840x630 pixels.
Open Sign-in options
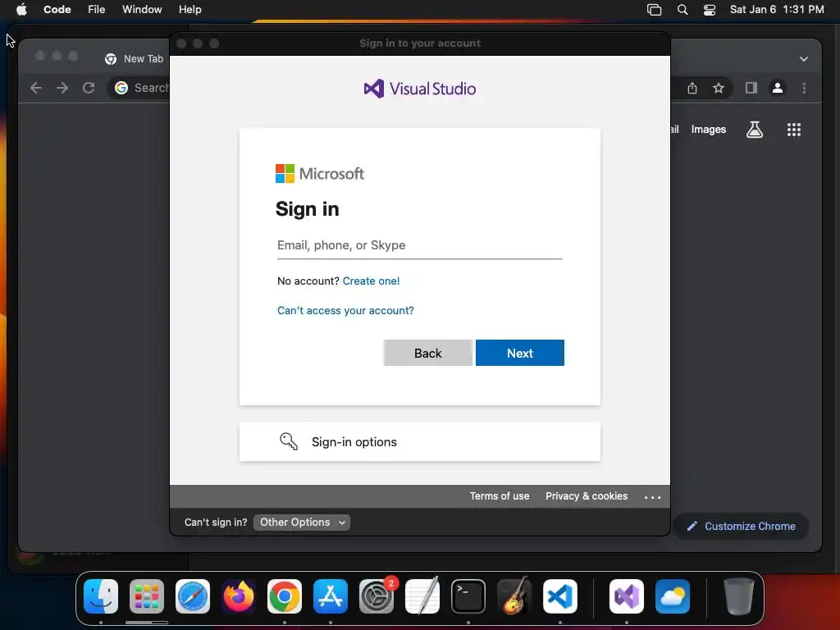[420, 441]
